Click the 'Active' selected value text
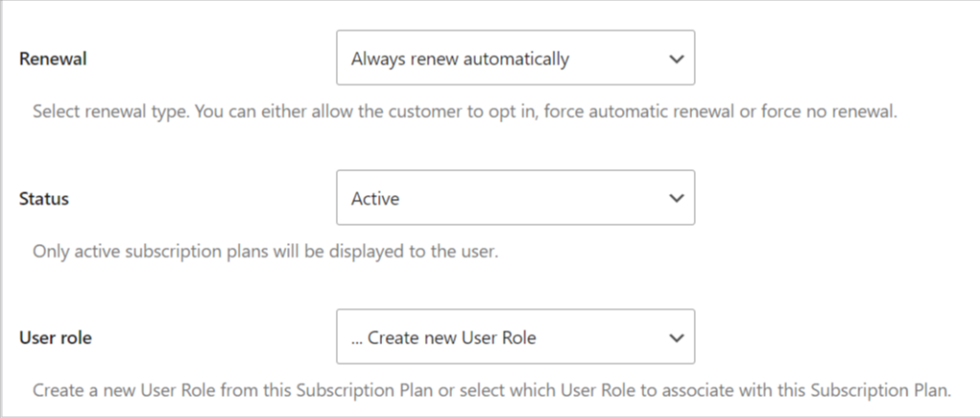The image size is (980, 418). (x=375, y=199)
